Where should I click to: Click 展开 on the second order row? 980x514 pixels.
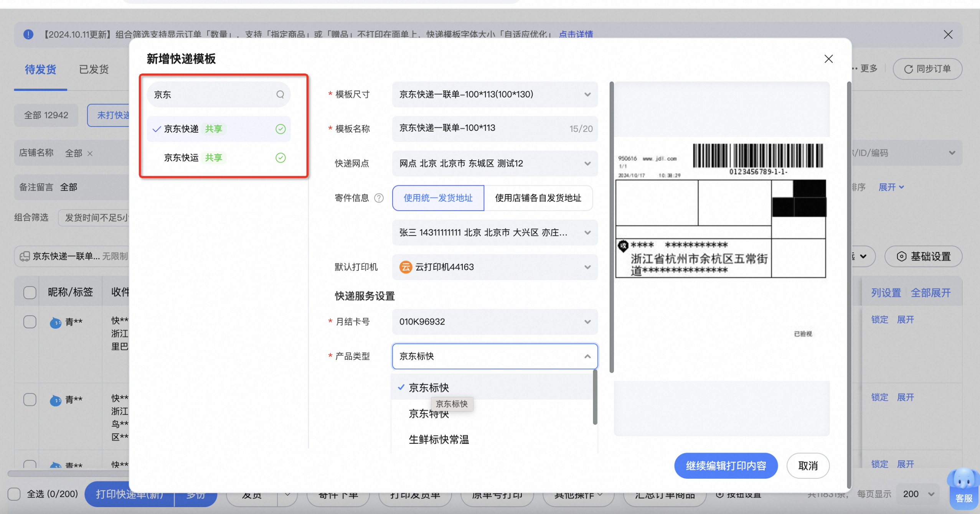click(x=906, y=397)
